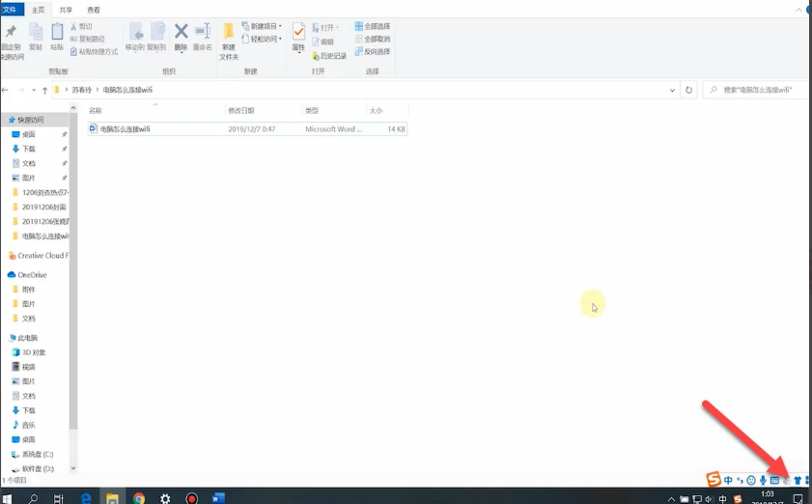Screen dimensions: 812x504
Task: Open the File (文件) menu
Action: (12, 9)
